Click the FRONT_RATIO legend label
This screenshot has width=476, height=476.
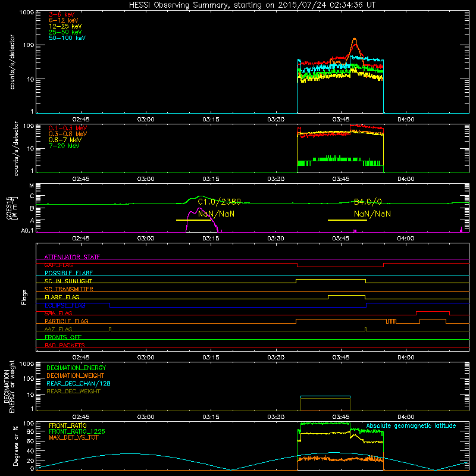coord(68,425)
